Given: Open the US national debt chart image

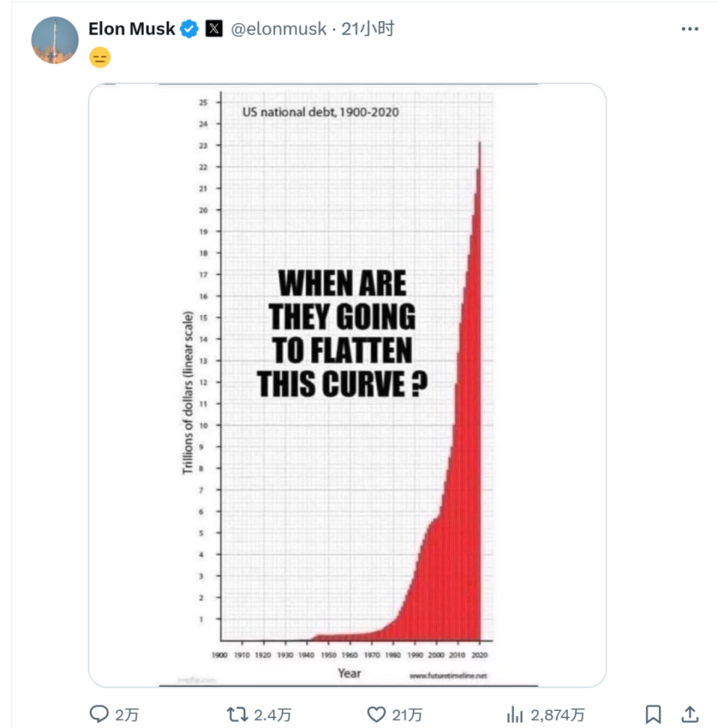Looking at the screenshot, I should (347, 385).
